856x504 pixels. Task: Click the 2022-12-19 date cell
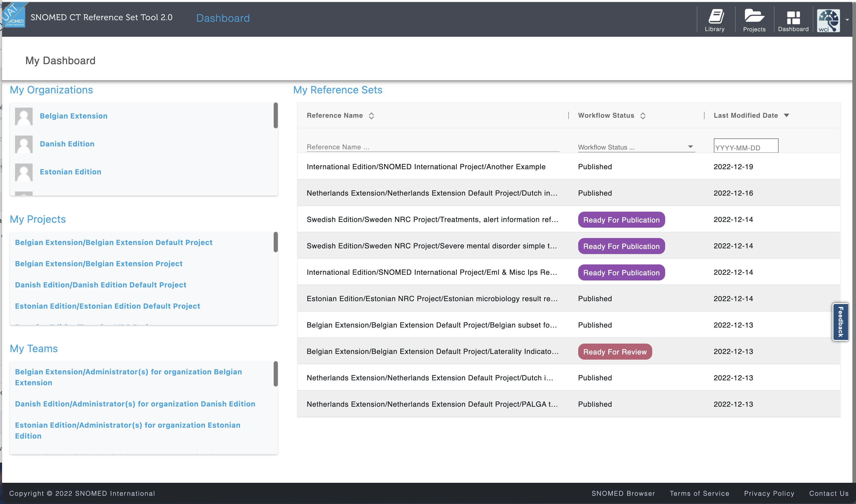pyautogui.click(x=733, y=167)
